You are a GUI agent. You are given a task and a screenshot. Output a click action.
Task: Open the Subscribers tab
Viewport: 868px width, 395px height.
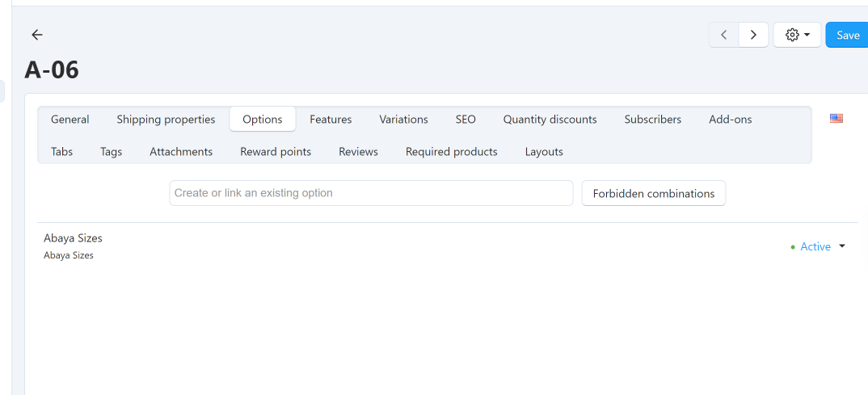[653, 120]
